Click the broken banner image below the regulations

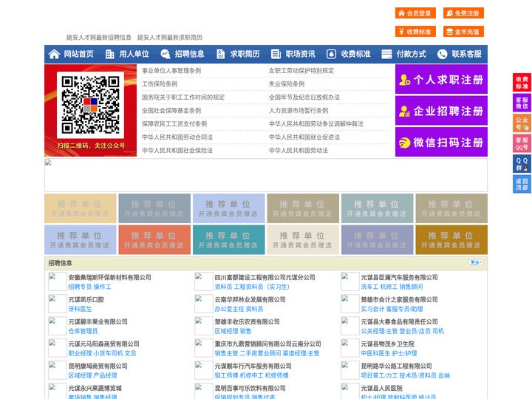266,175
